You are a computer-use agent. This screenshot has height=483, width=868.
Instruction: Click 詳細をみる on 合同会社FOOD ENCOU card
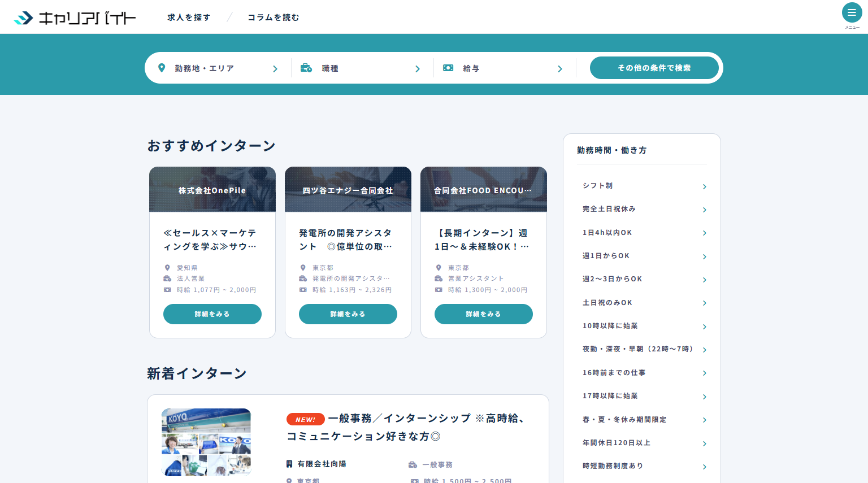pyautogui.click(x=484, y=314)
